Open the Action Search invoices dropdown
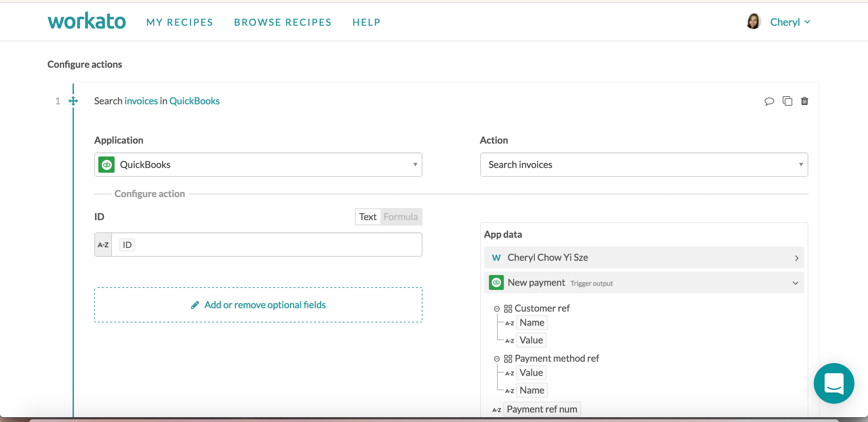Screen dimensions: 868x422 (x=644, y=165)
